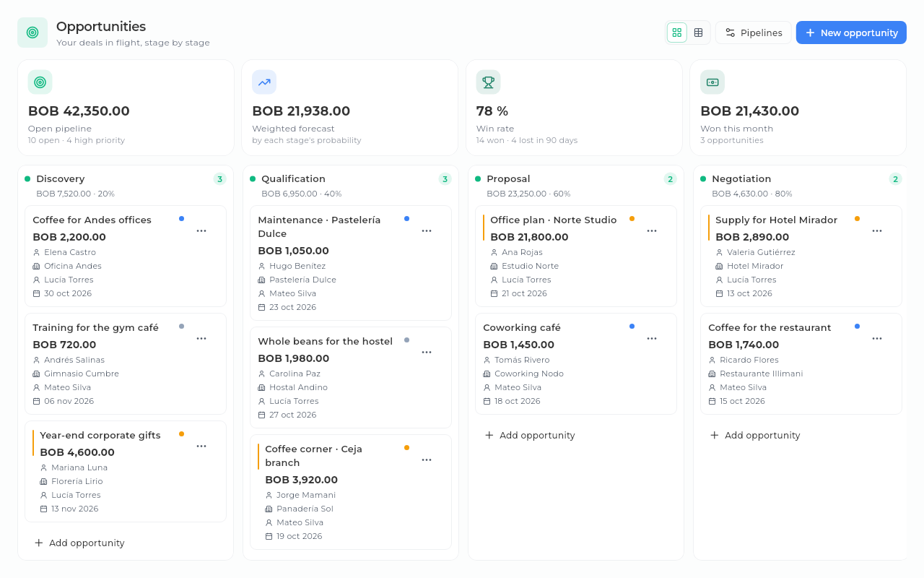
Task: Open menu for Coffee corner · Ceja branch
Action: coord(427,460)
